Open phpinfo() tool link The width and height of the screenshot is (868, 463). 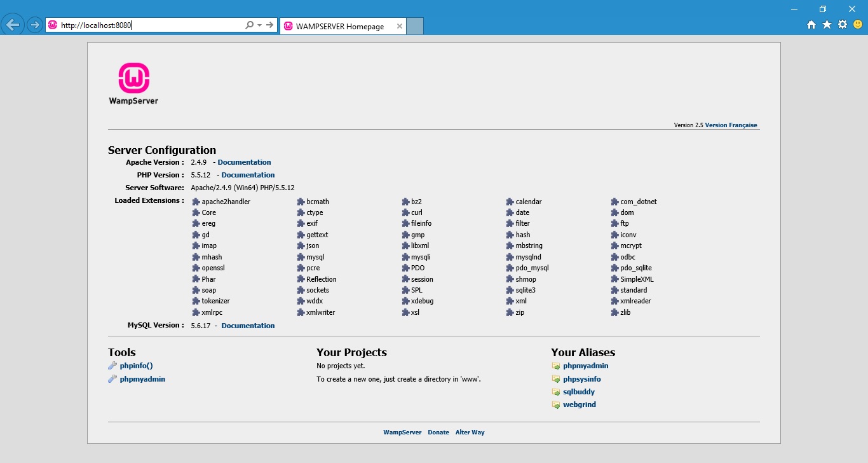(x=136, y=366)
